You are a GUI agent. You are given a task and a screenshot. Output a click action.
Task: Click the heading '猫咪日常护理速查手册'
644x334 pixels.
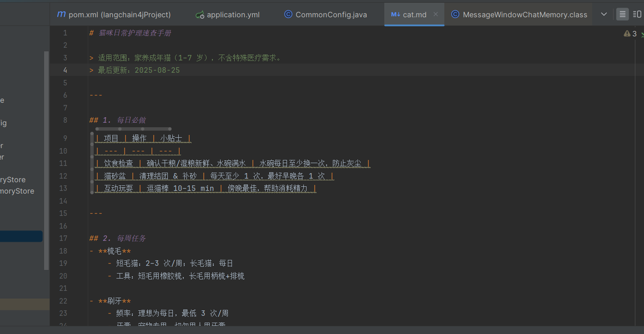coord(135,33)
